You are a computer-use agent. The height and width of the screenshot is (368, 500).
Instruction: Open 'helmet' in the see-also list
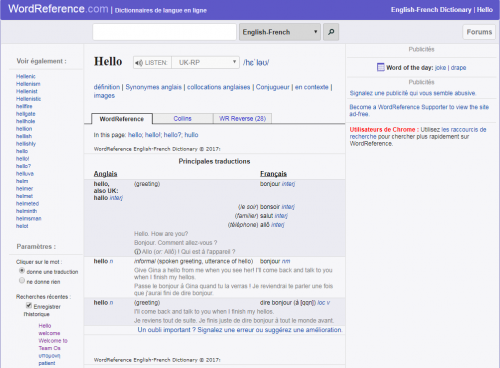[24, 196]
